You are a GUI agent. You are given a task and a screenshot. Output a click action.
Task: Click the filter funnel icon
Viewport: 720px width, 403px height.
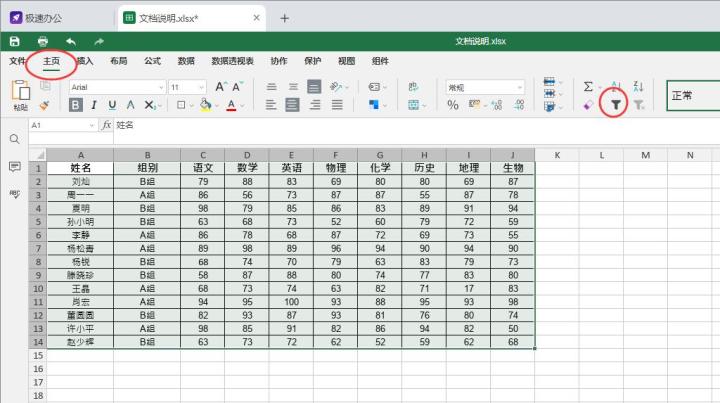point(616,104)
